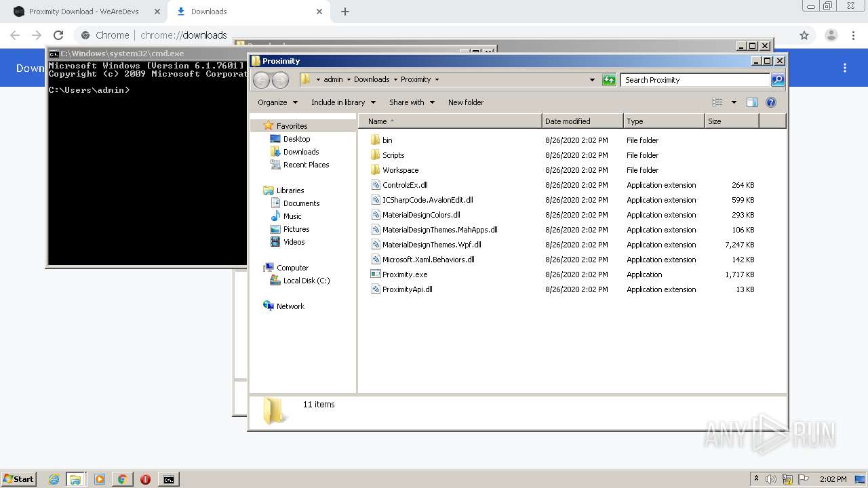Open Libraries in the navigation pane

(290, 190)
